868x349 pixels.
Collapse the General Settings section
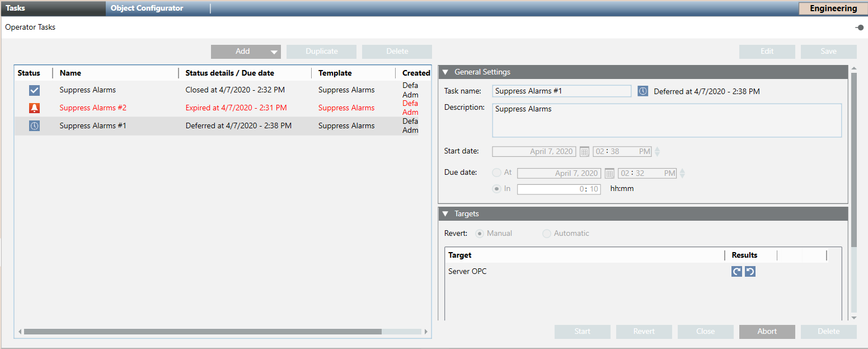[x=445, y=72]
